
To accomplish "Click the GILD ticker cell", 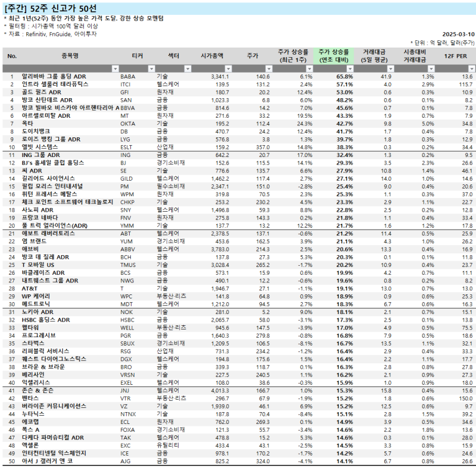I will tap(127, 178).
